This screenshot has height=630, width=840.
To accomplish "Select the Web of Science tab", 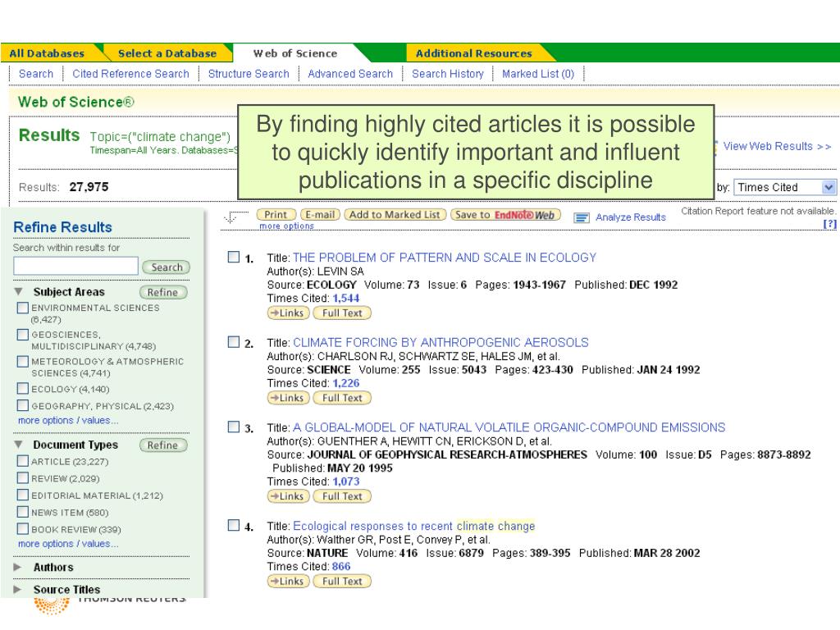I will point(295,53).
